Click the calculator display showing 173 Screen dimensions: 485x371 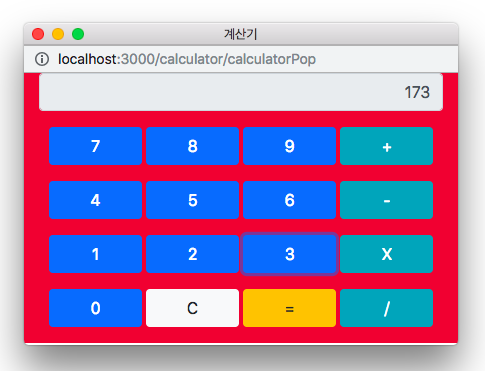click(241, 92)
